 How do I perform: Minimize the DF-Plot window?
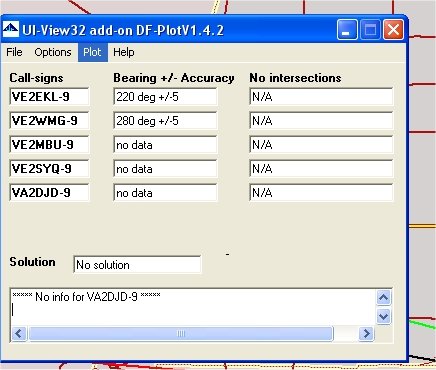[347, 30]
